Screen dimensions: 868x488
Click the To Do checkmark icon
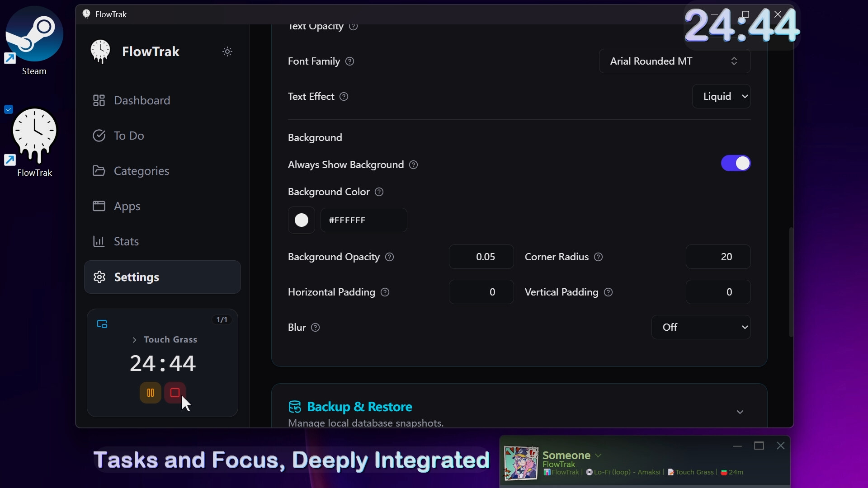point(99,136)
